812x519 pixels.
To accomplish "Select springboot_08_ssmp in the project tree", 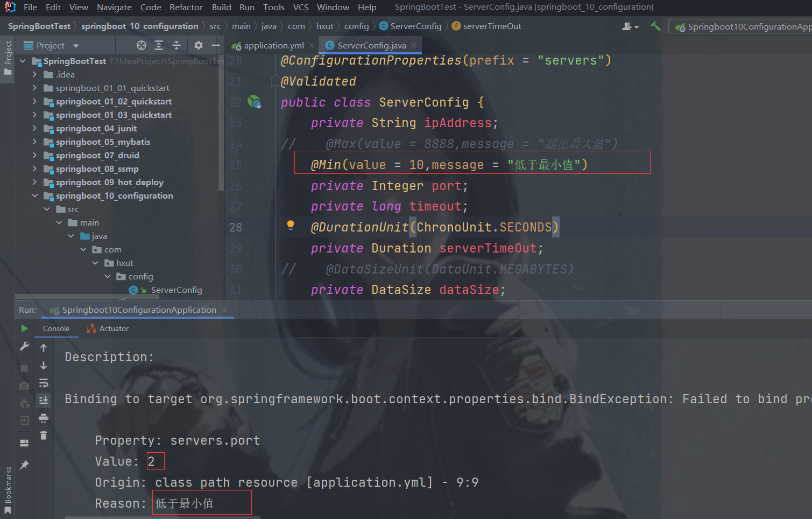I will (x=97, y=169).
